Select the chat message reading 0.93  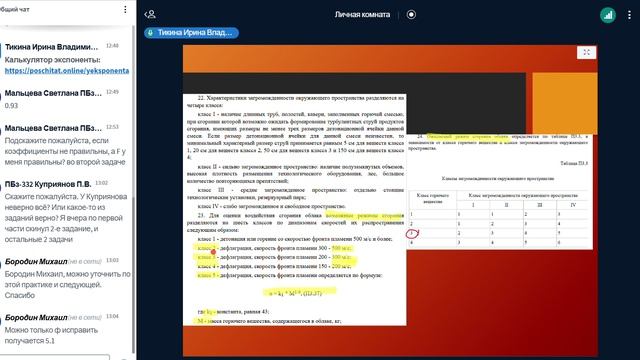(11, 105)
